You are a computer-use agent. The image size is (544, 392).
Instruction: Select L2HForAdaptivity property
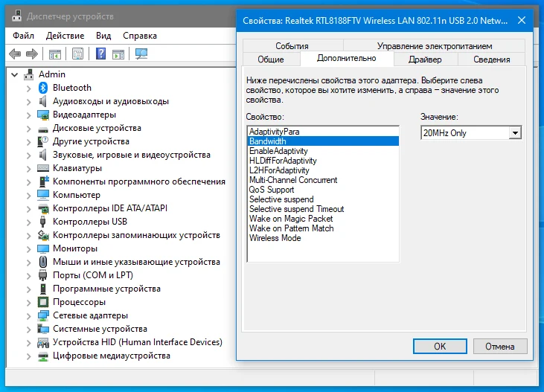(x=323, y=170)
